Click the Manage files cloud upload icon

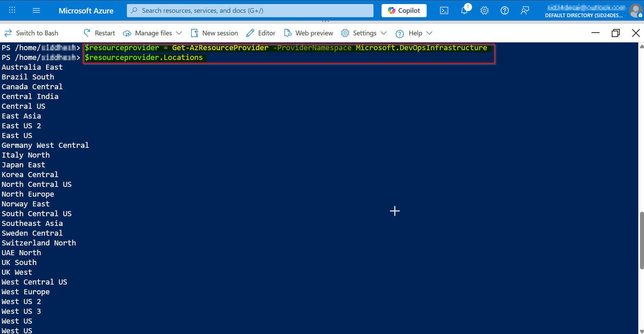pyautogui.click(x=127, y=33)
